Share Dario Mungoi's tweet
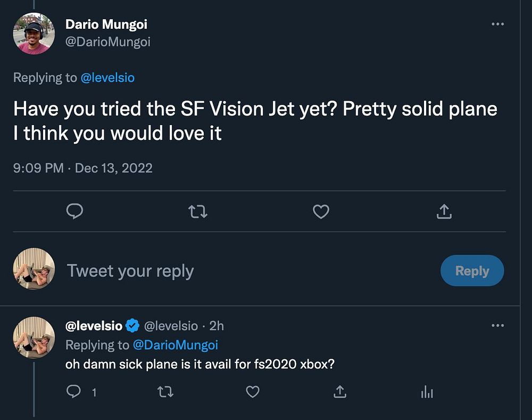The height and width of the screenshot is (420, 532). pyautogui.click(x=444, y=212)
